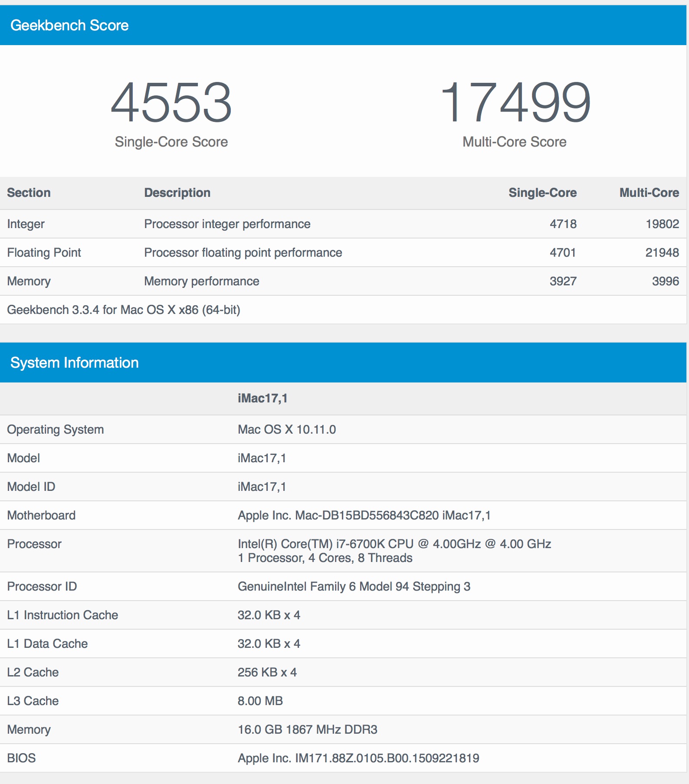Click the Geekbench 3.3.4 version line

(124, 310)
